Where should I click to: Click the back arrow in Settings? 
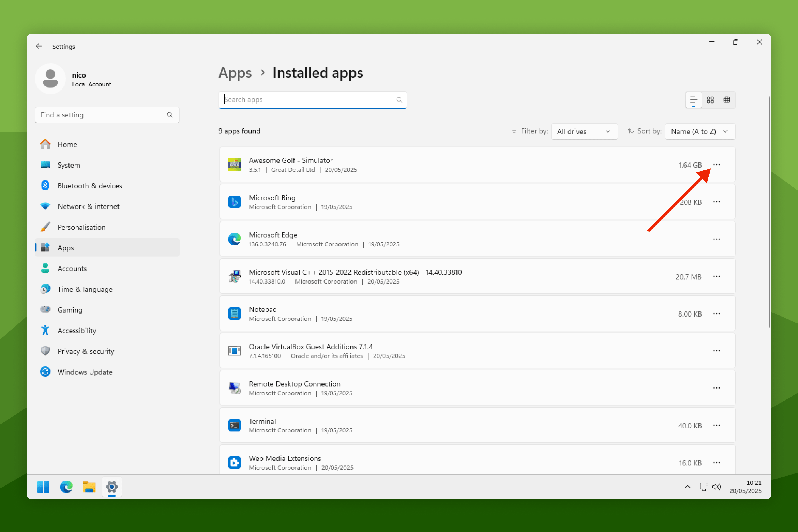39,46
